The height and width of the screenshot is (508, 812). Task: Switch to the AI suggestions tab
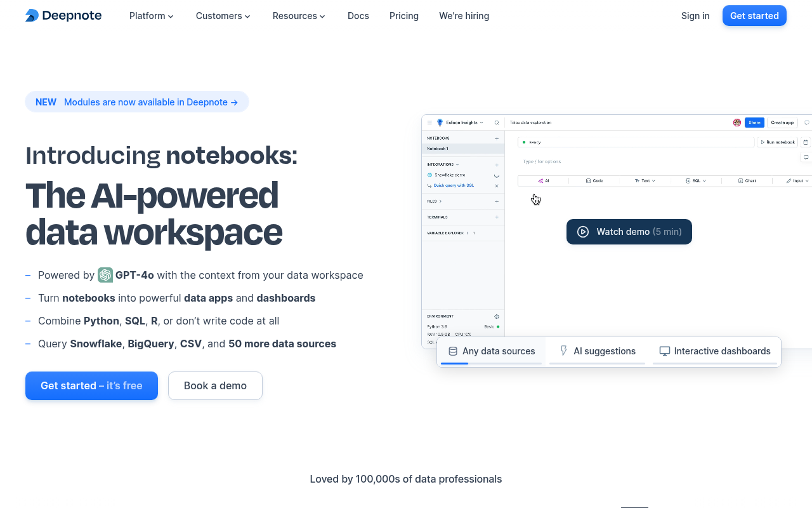(x=597, y=351)
